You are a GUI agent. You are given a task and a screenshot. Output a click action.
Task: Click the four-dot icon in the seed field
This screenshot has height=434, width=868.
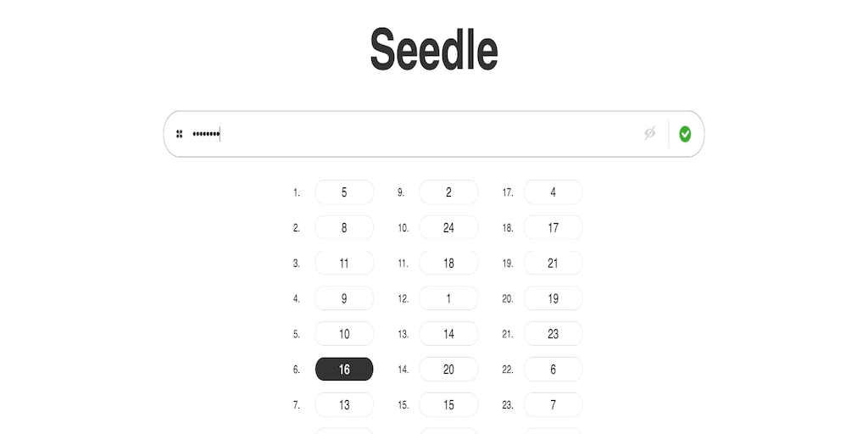click(180, 134)
